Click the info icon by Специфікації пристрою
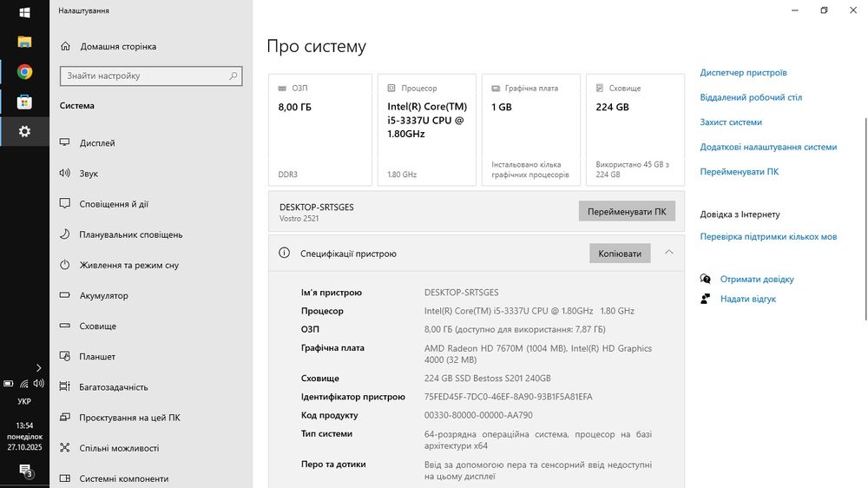This screenshot has height=488, width=868. coord(284,253)
